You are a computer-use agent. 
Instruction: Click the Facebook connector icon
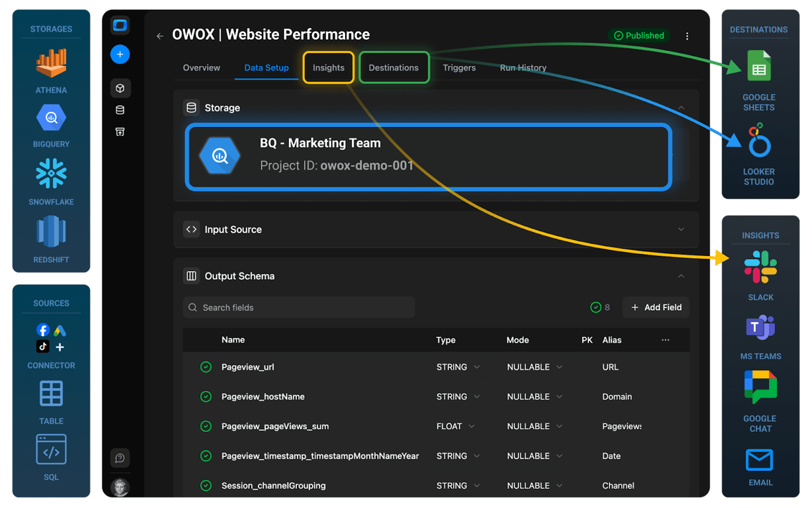pyautogui.click(x=43, y=330)
